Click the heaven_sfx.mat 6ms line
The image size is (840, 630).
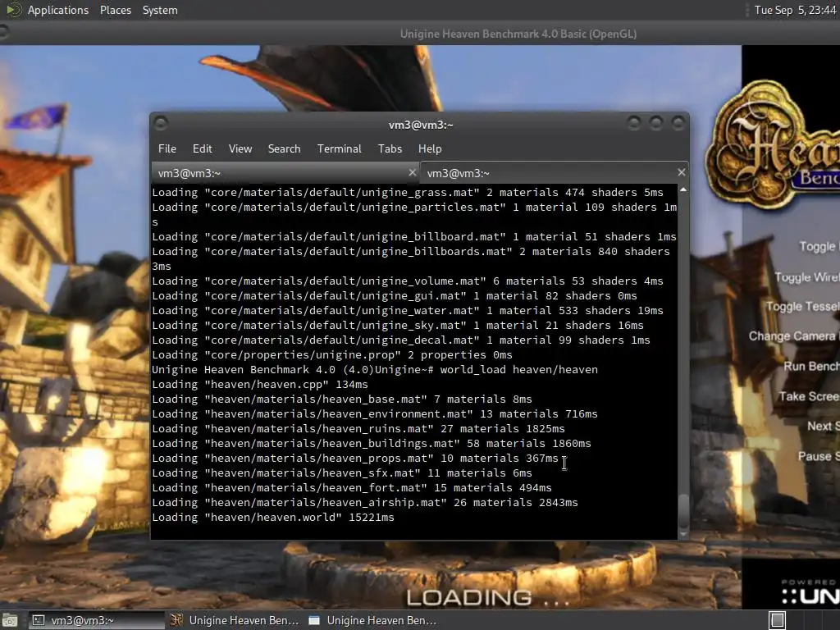coord(342,473)
